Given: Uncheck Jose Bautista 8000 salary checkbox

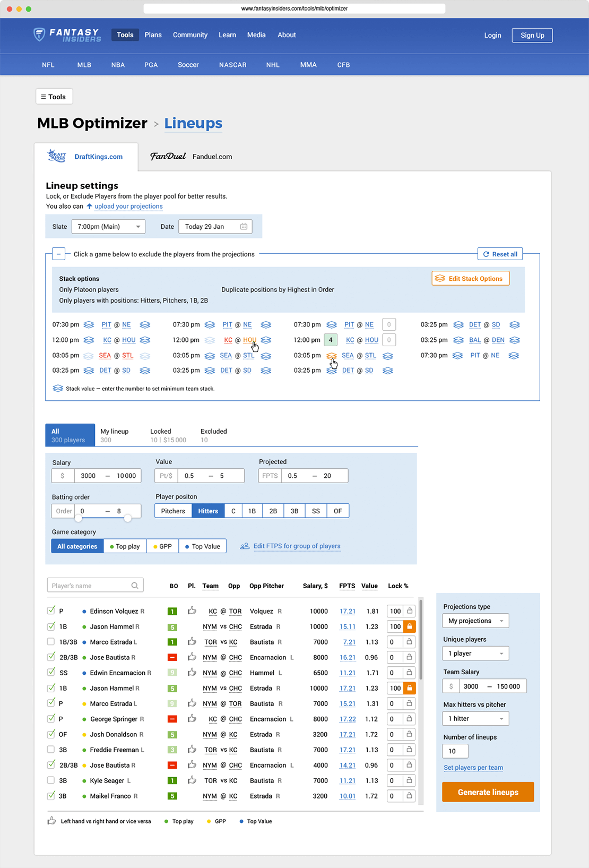Looking at the screenshot, I should click(51, 657).
